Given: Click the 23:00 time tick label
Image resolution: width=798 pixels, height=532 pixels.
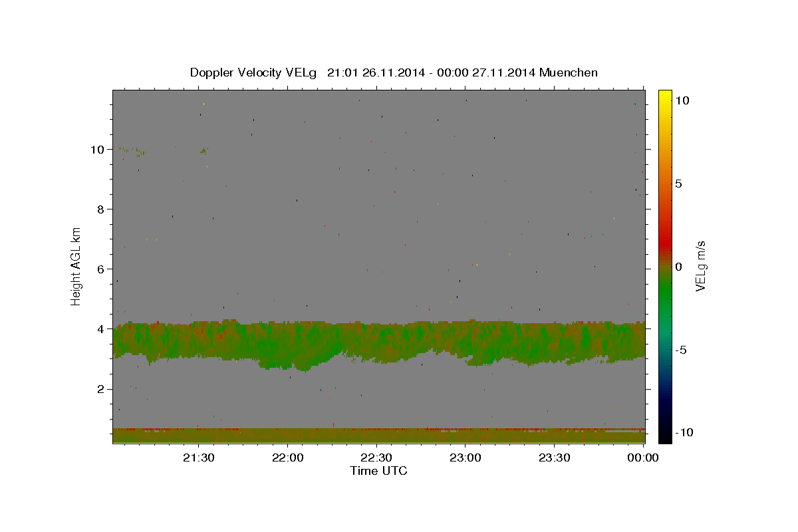Looking at the screenshot, I should [465, 458].
